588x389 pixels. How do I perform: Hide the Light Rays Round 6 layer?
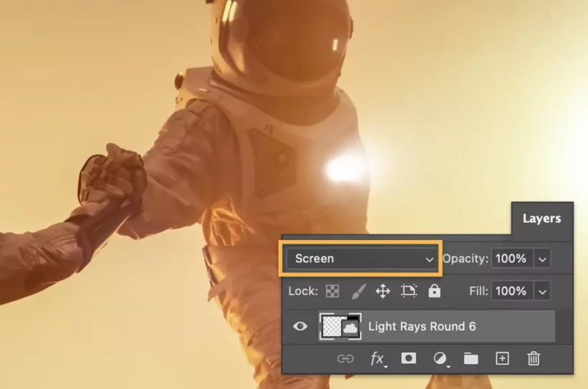300,326
